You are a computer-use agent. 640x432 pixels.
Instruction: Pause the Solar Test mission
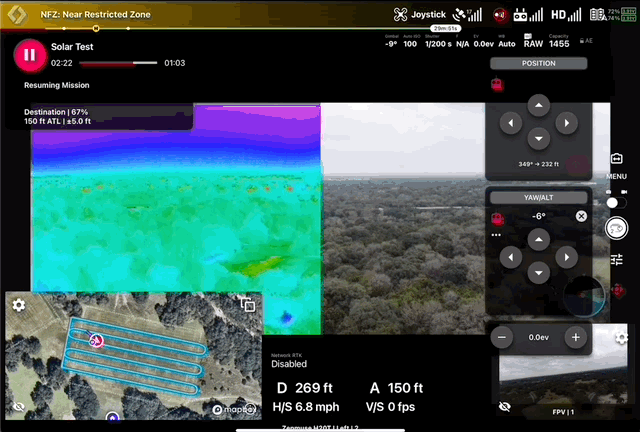29,55
